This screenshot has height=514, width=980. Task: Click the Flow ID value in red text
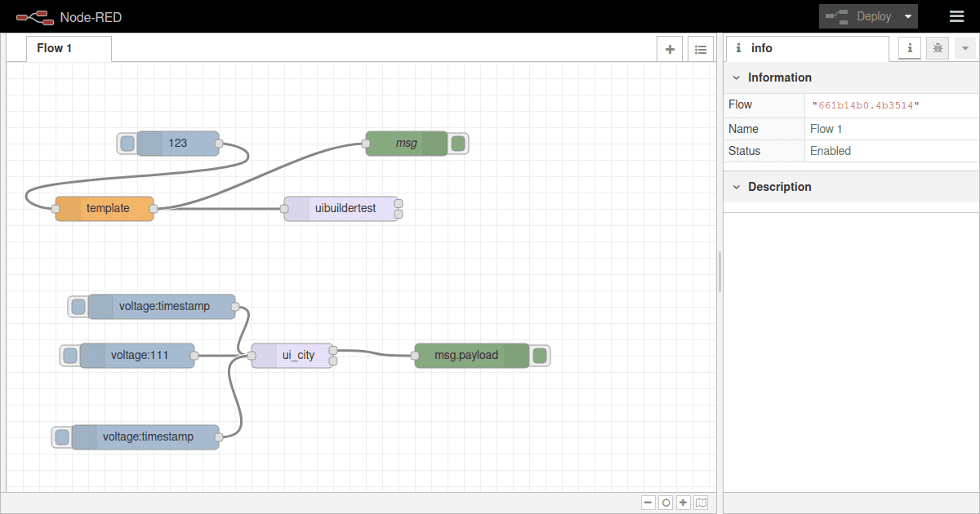(x=866, y=104)
